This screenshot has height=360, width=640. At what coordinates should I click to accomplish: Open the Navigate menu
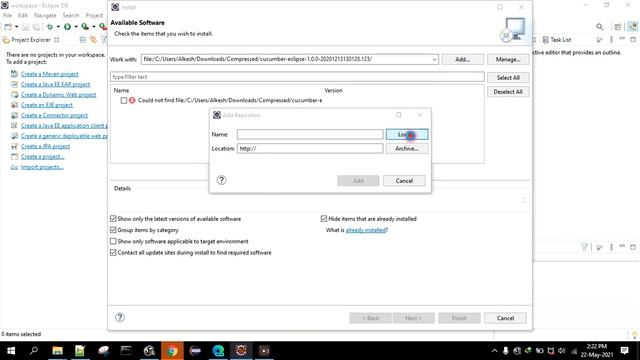tap(45, 15)
